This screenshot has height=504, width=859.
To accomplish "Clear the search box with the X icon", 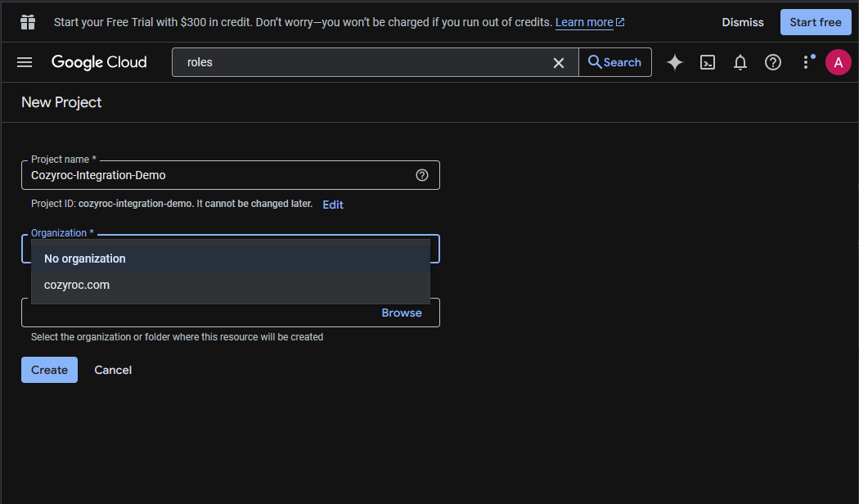I will [559, 63].
